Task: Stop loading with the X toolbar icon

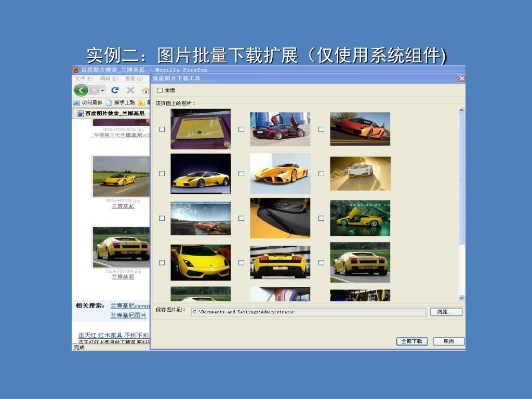Action: [130, 90]
